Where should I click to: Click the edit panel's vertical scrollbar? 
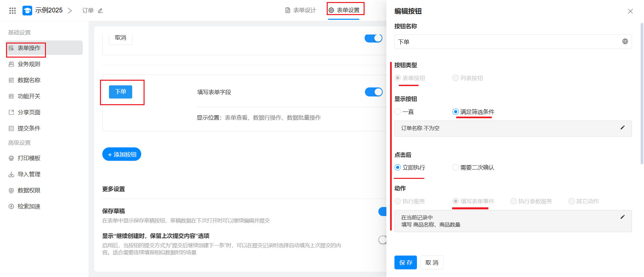(x=642, y=94)
